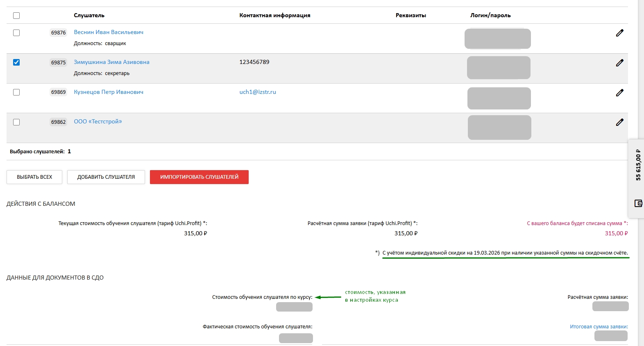Click the ДОБАВИТЬ СЛУШАТЕЛЯ button
This screenshot has height=346, width=644.
tap(106, 177)
